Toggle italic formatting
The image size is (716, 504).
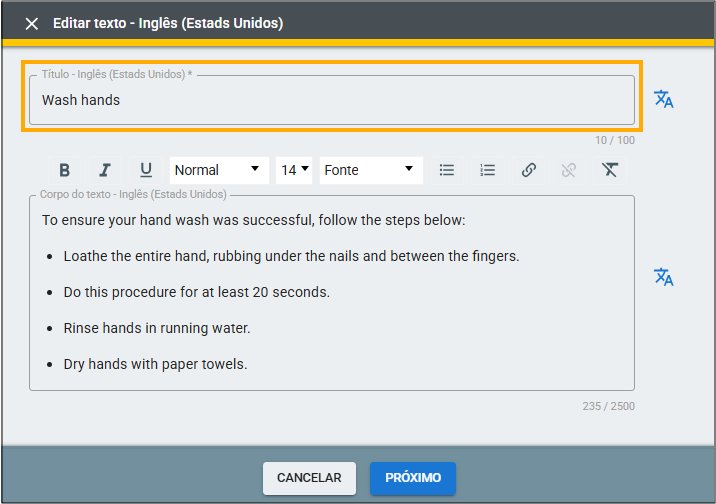coord(105,170)
